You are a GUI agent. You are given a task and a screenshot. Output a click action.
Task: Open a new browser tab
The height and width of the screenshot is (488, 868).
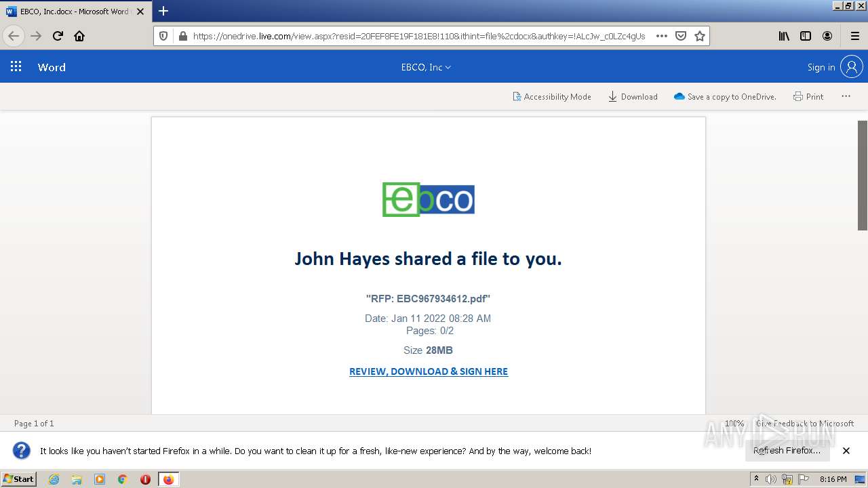(163, 11)
